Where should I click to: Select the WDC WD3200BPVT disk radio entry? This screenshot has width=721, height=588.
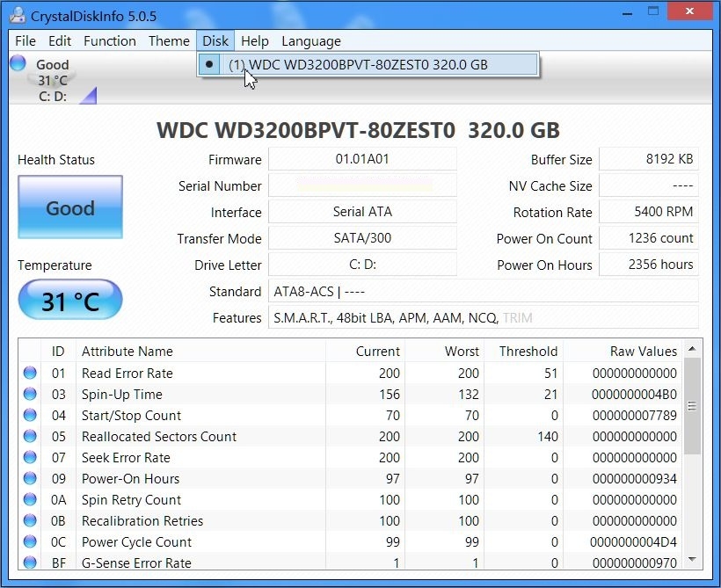[x=368, y=64]
